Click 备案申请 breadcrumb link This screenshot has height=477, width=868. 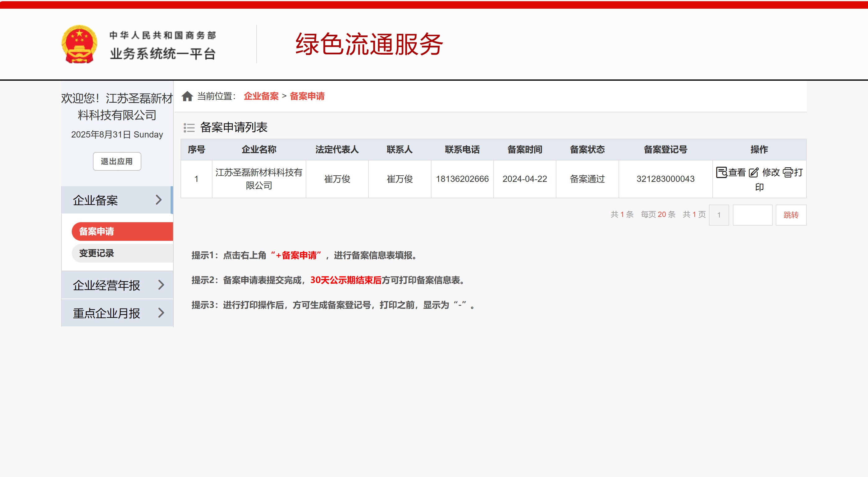307,96
